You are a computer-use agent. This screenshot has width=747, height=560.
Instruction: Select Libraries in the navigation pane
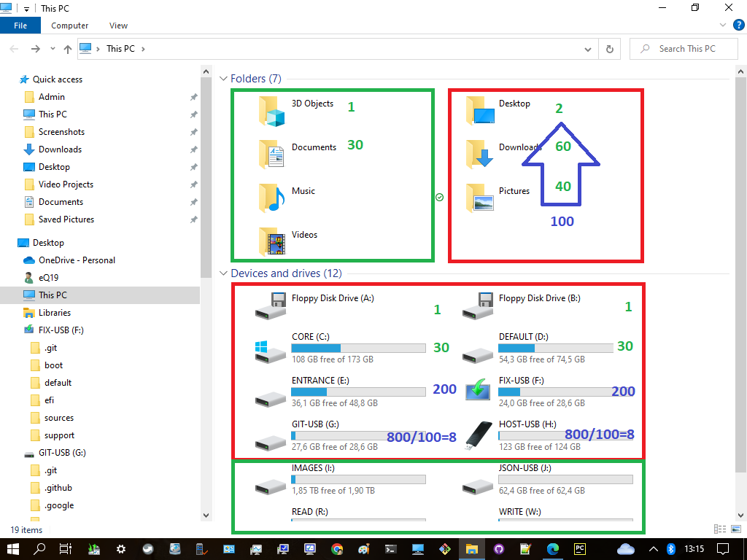[x=54, y=313]
